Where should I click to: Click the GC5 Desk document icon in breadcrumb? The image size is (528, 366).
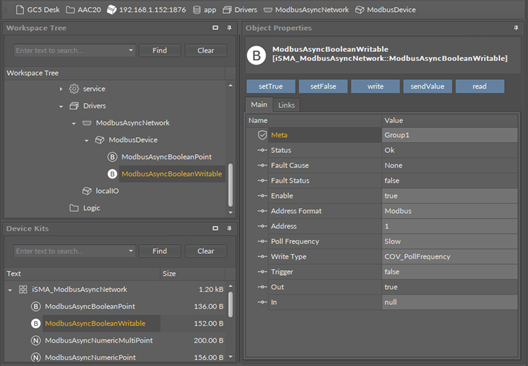pos(20,10)
